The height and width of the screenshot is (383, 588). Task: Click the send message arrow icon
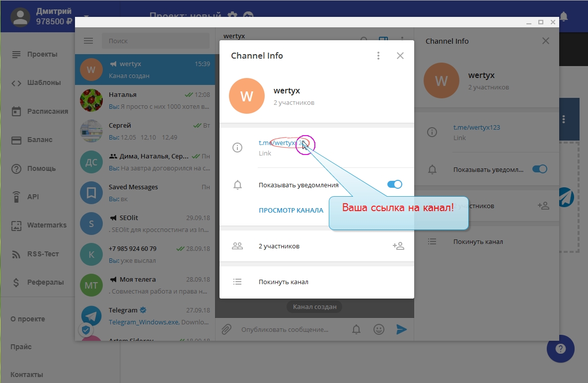coord(401,329)
